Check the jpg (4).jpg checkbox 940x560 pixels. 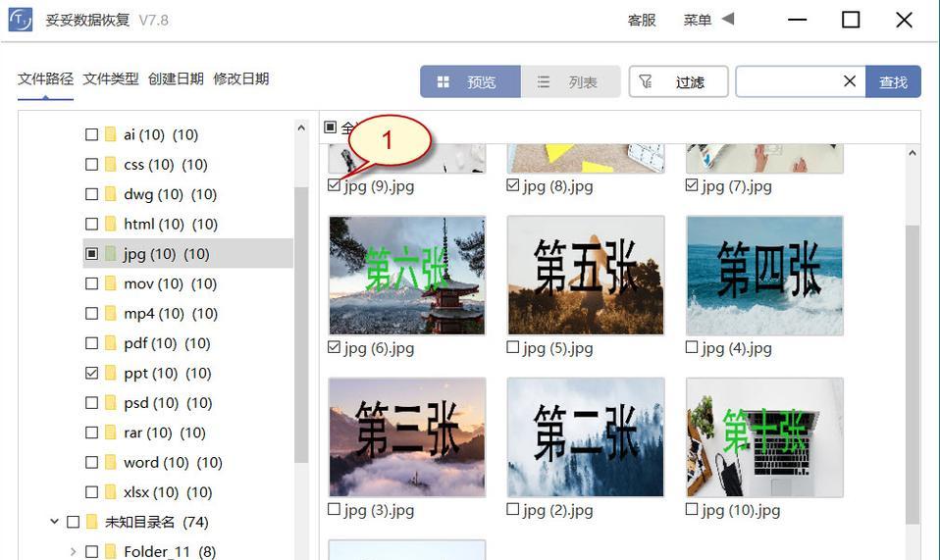click(x=692, y=347)
